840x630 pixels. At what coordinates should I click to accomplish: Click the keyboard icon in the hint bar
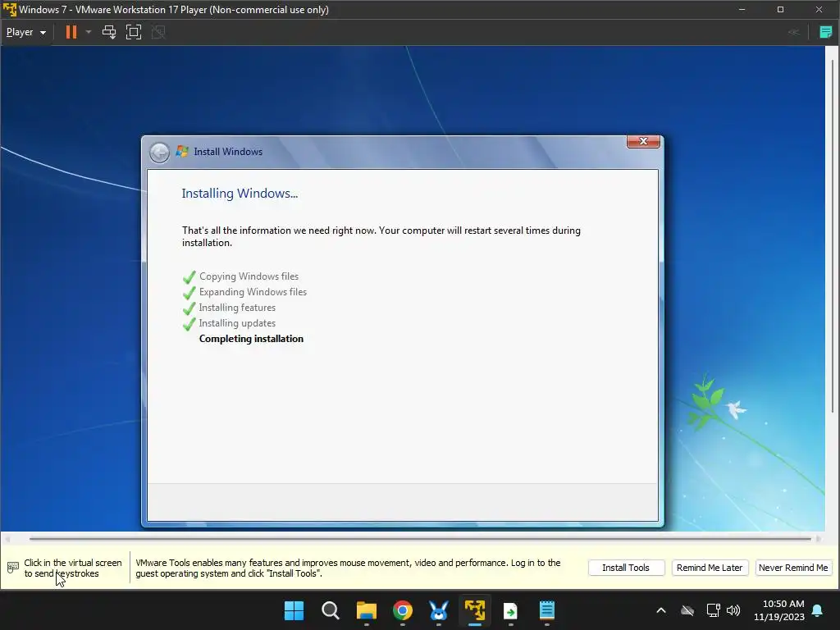tap(13, 568)
